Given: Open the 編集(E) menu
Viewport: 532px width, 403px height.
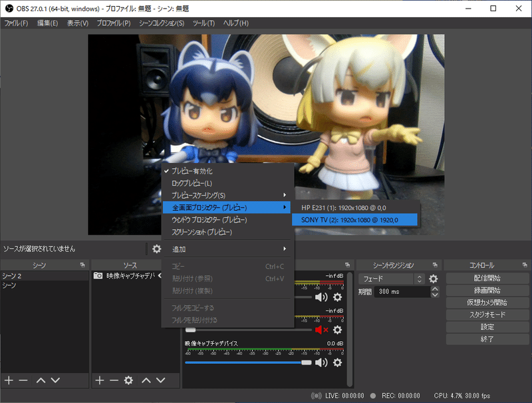Looking at the screenshot, I should point(47,23).
